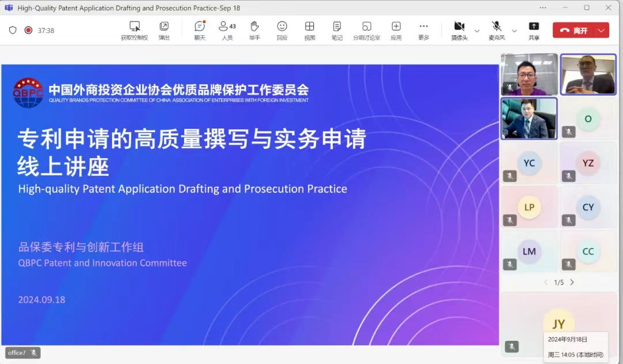Click the window title 'High-Quality Patent Application Drafting…'
Screen dimensions: 623x364
tap(129, 8)
